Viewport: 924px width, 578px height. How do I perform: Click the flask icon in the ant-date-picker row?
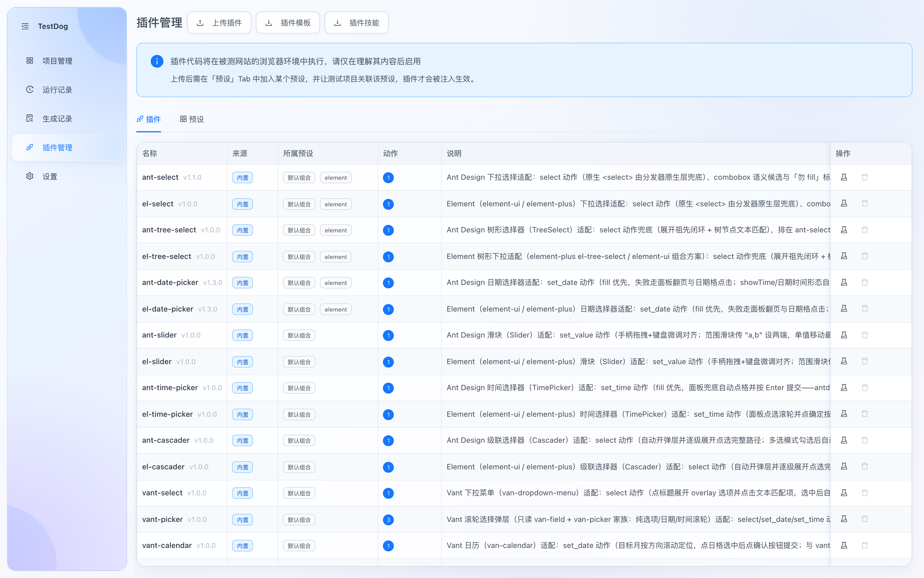(x=844, y=283)
